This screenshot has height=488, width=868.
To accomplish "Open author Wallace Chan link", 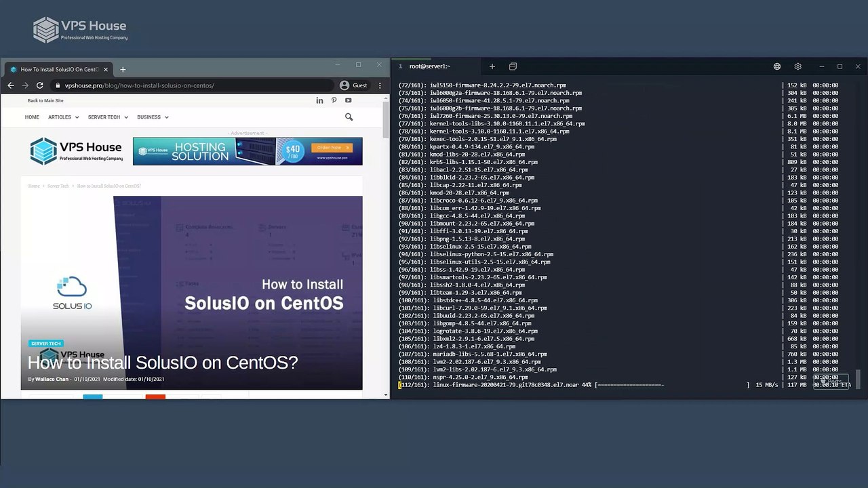I will (x=52, y=379).
